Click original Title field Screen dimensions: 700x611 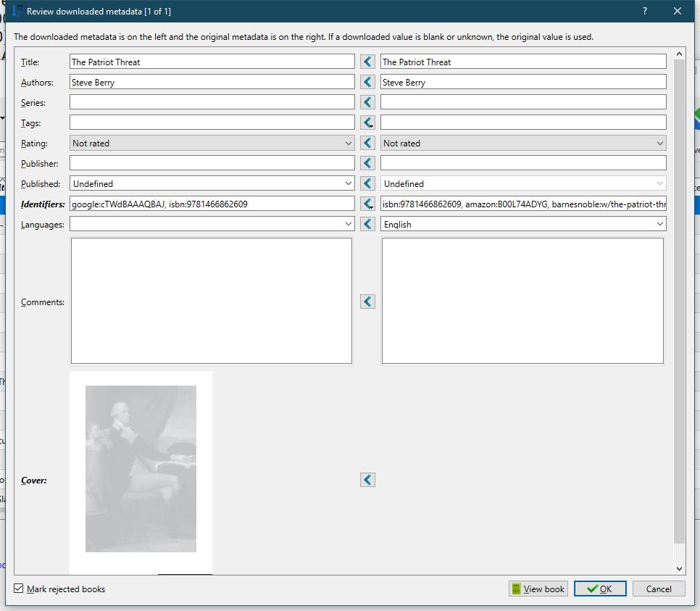[523, 62]
